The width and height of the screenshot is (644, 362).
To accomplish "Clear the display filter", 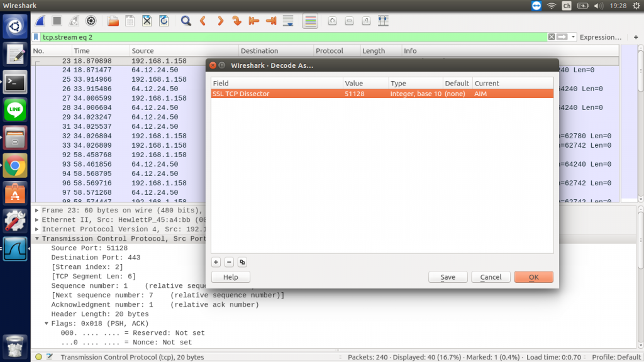I will point(551,37).
